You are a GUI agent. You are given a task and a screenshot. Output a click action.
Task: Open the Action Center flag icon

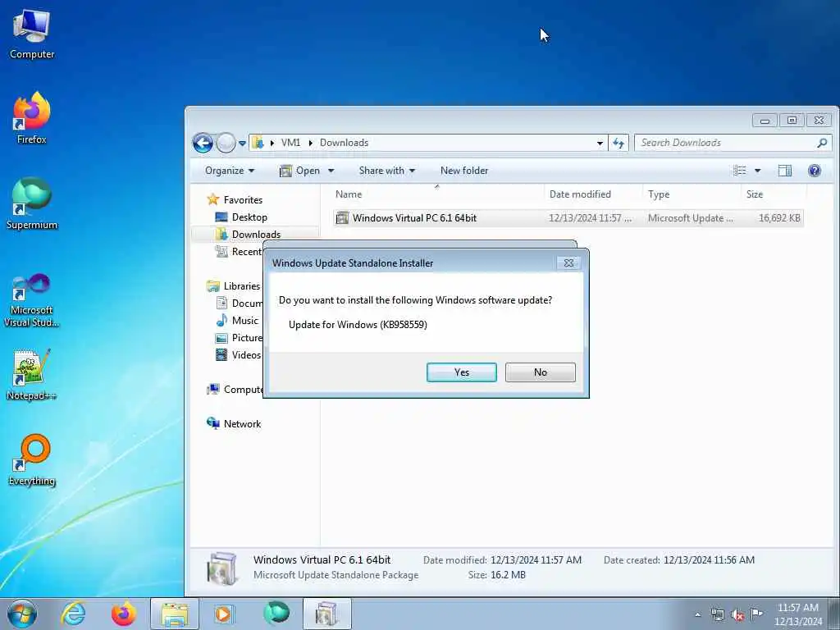756,614
